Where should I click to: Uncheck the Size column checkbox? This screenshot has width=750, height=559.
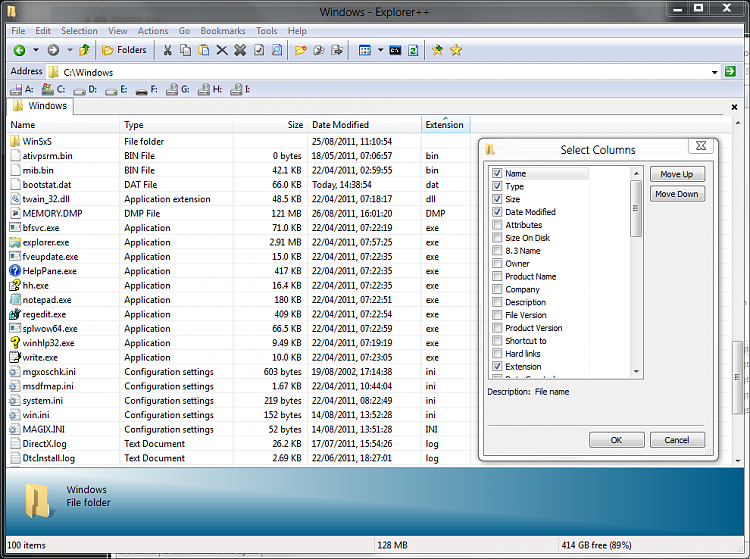pos(497,199)
